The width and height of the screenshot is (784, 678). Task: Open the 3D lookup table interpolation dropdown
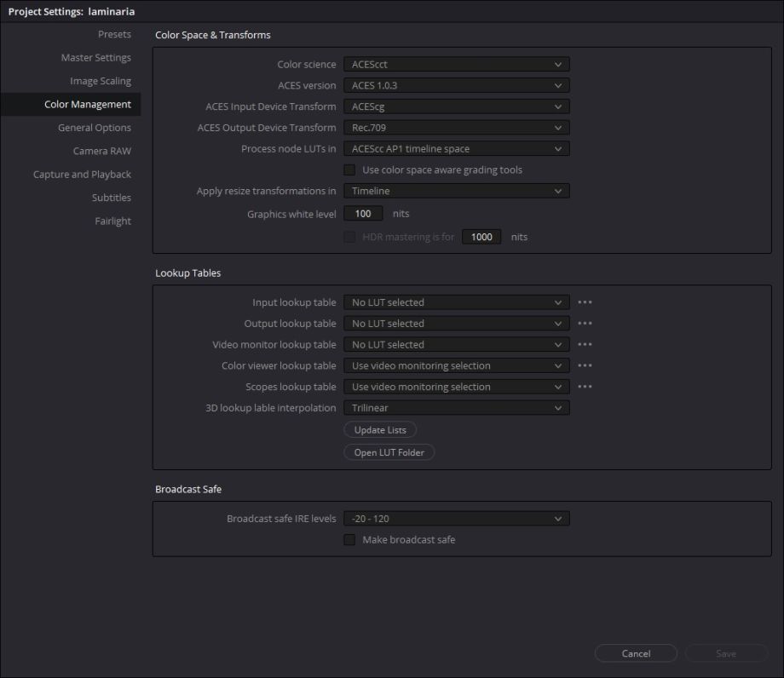[x=456, y=408]
